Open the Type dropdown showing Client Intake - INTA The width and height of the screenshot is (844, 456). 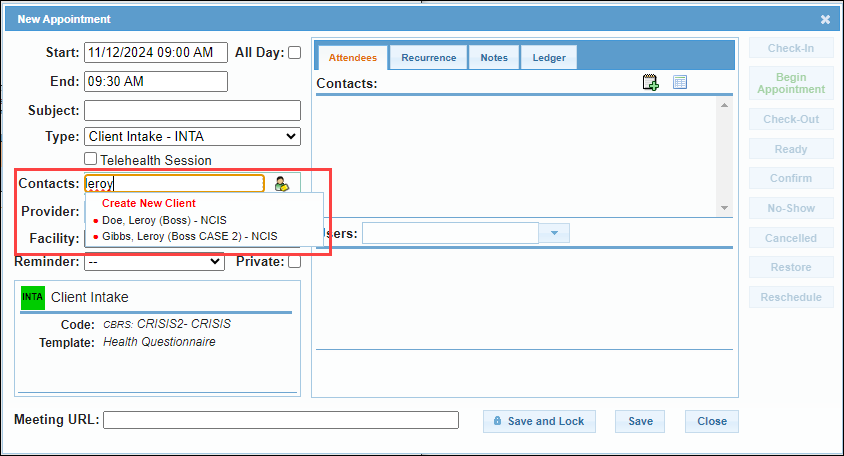point(192,137)
